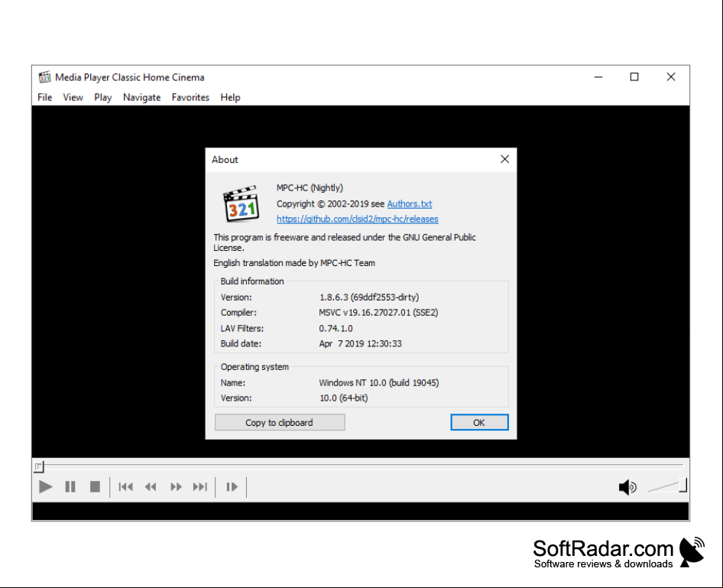723x588 pixels.
Task: Step forward one frame
Action: click(232, 486)
